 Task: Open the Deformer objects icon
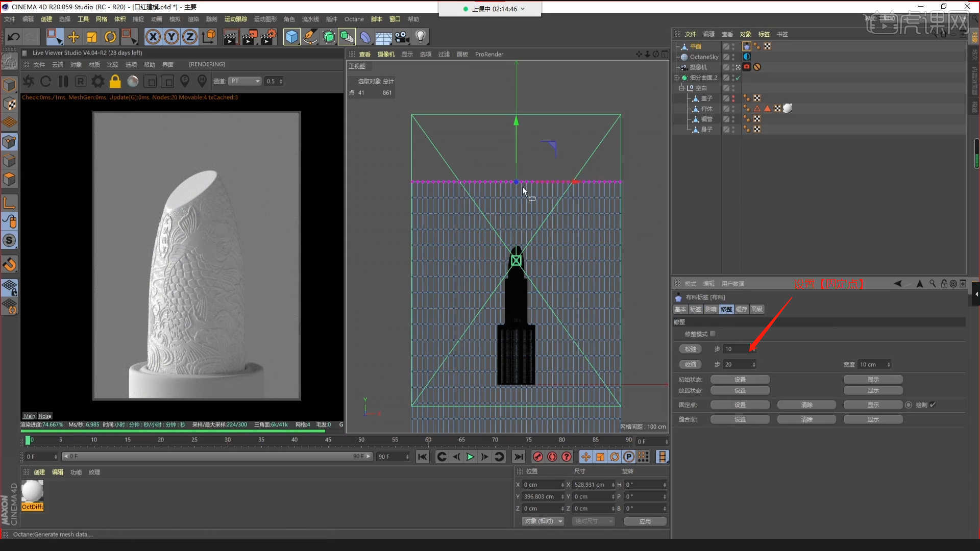pos(365,37)
